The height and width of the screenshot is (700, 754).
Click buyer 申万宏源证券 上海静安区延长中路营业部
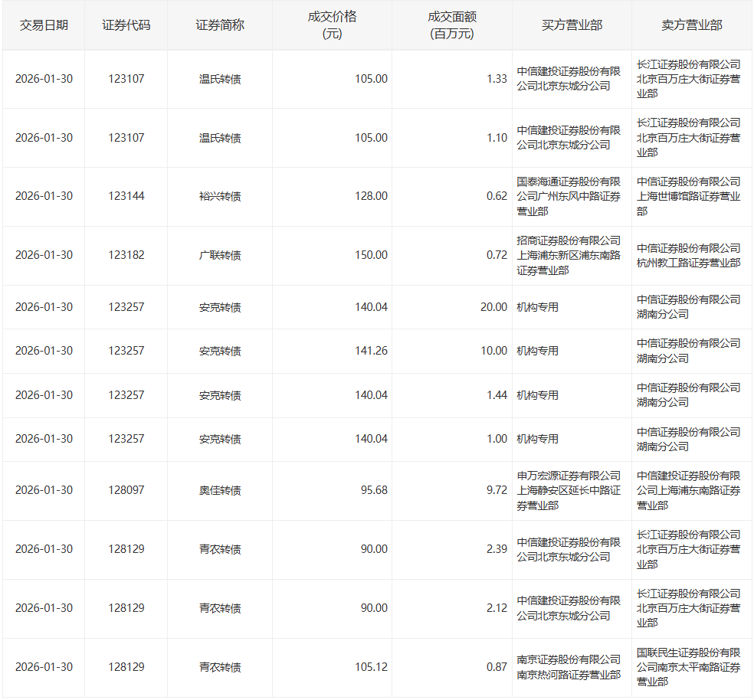pos(569,490)
